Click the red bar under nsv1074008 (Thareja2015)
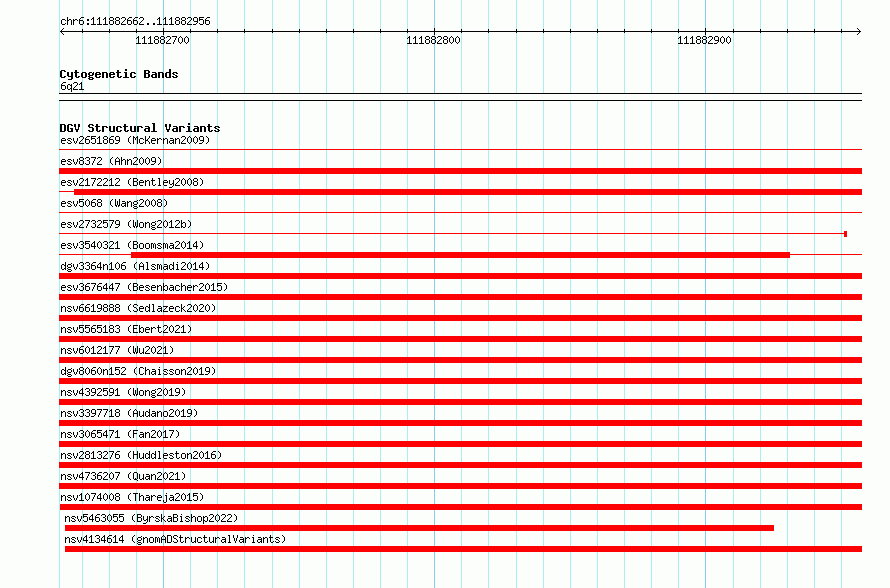 click(460, 507)
